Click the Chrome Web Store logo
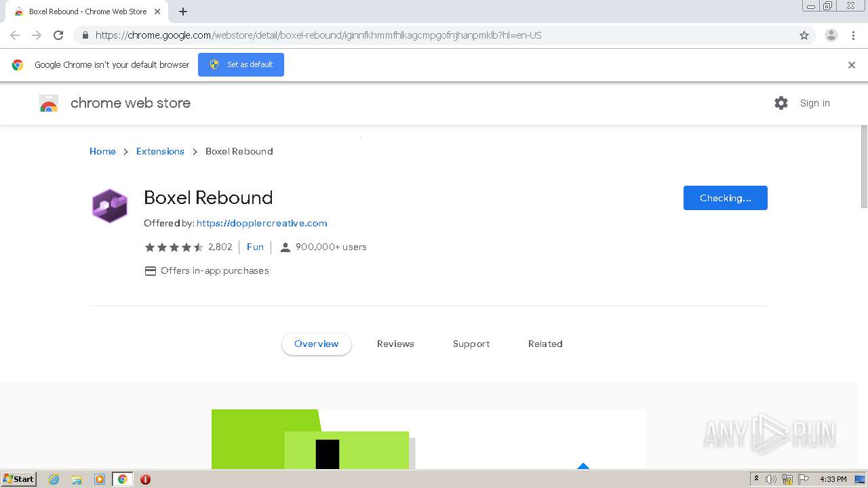This screenshot has height=488, width=868. click(x=49, y=103)
